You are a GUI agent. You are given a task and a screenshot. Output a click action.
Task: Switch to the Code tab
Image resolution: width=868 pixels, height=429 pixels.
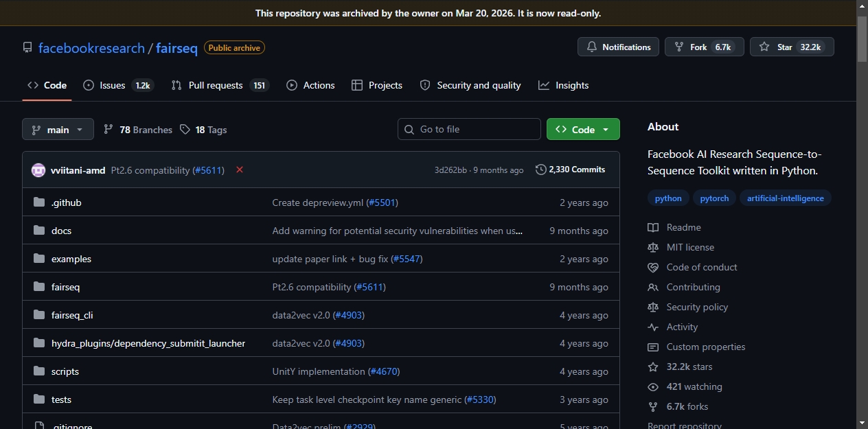click(47, 85)
